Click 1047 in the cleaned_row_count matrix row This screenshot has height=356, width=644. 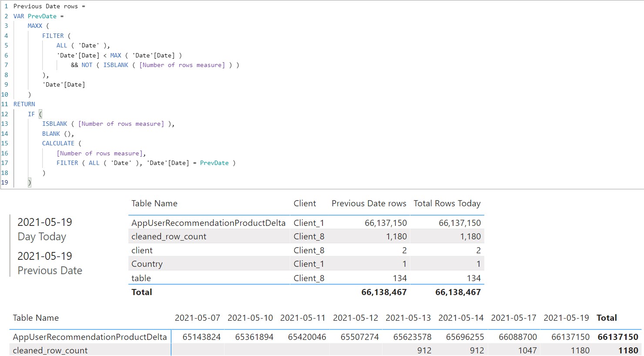pyautogui.click(x=527, y=350)
